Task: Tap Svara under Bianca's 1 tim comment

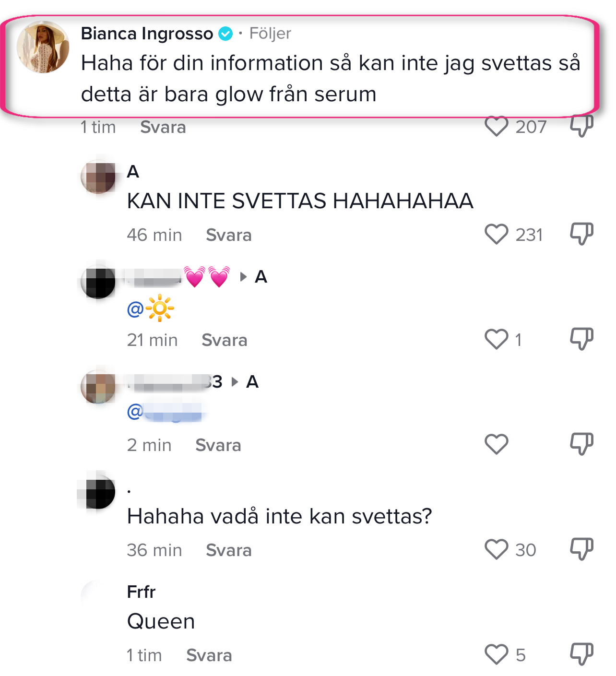Action: [x=163, y=127]
